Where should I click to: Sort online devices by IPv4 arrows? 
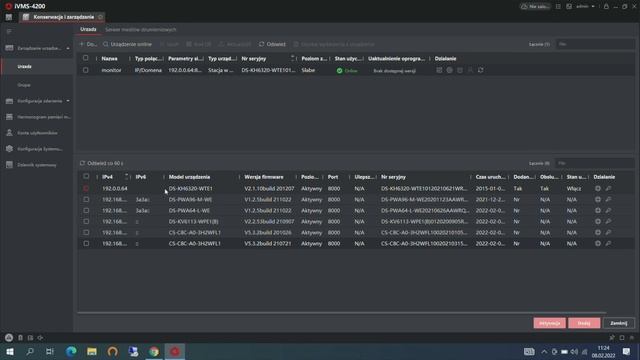[126, 176]
